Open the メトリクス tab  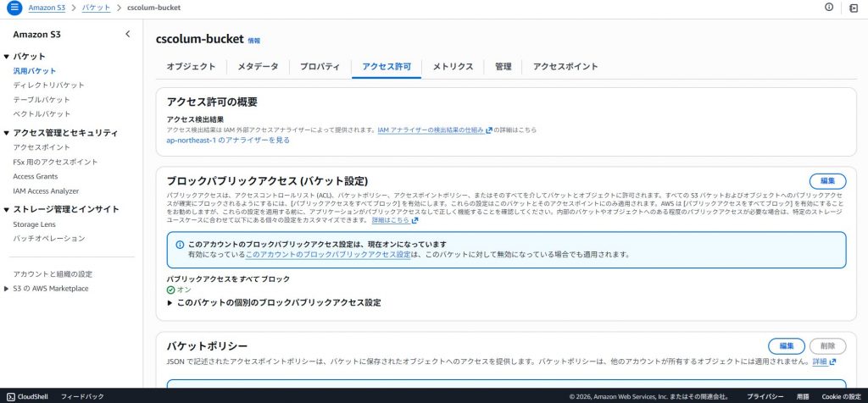453,67
